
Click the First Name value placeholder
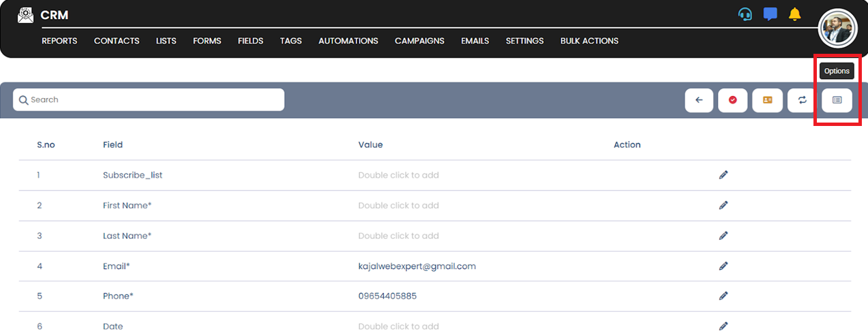[398, 206]
